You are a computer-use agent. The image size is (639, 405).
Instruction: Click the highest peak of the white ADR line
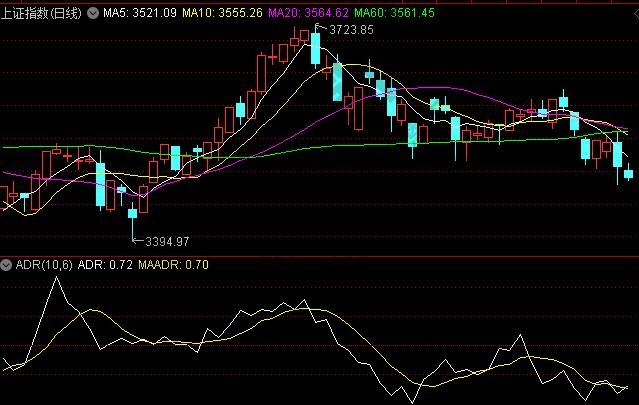[56, 278]
